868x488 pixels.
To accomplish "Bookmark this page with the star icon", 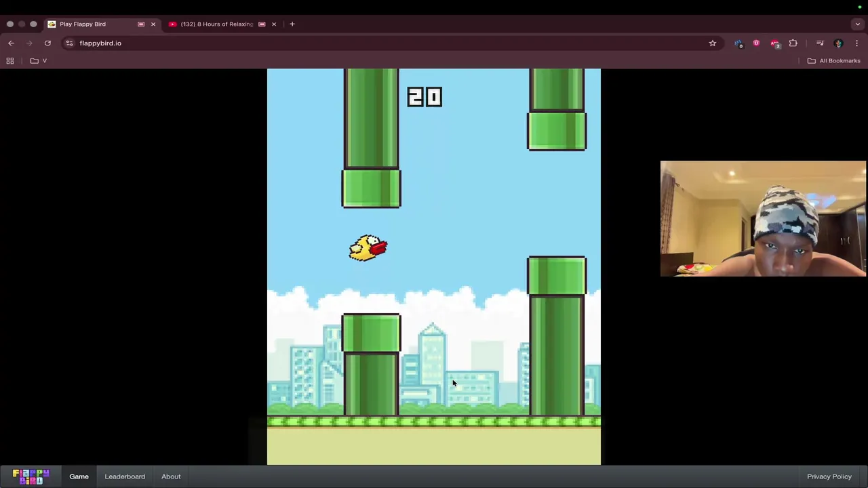I will coord(712,43).
